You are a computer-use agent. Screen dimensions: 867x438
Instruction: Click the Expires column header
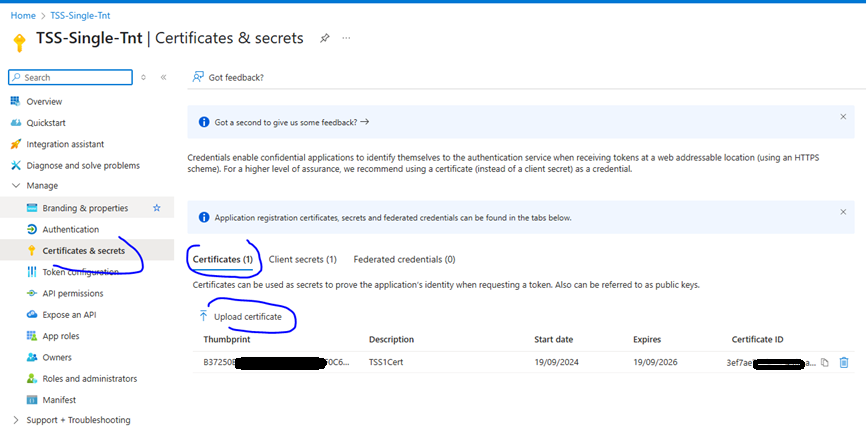(x=647, y=340)
